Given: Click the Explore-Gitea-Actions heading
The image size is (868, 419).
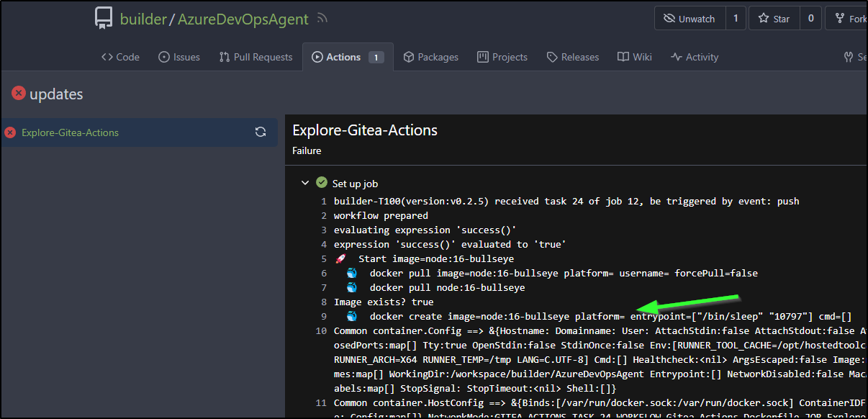Looking at the screenshot, I should point(365,130).
